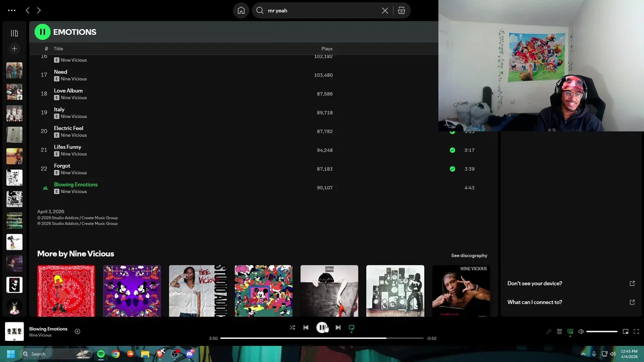Adjust the volume slider

click(602, 332)
